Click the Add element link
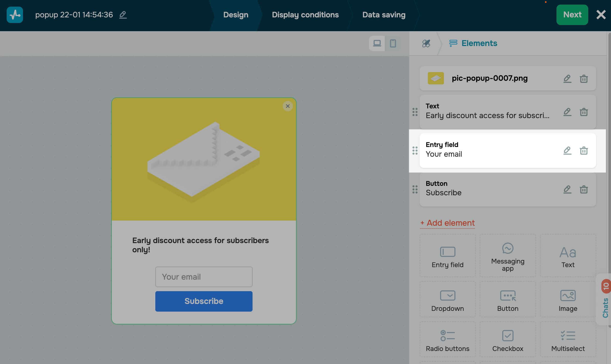Screen dimensions: 611x364 pyautogui.click(x=448, y=223)
